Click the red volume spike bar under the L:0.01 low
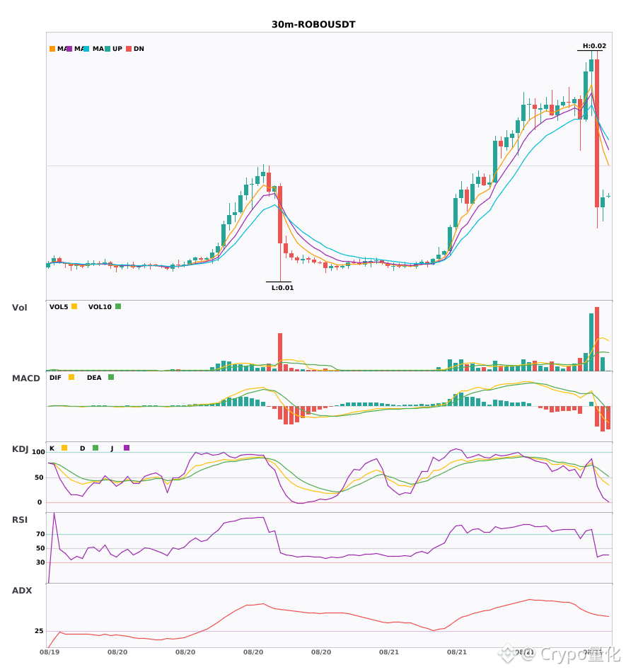Screen dimensions: 626x672 [x=280, y=352]
